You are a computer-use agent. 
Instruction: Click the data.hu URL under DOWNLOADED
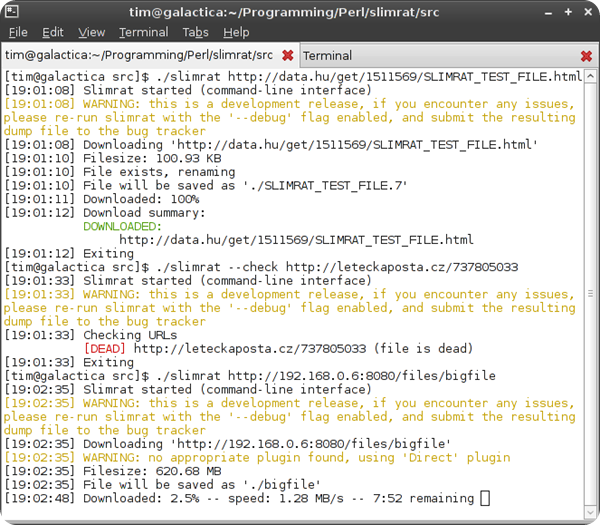pyautogui.click(x=296, y=240)
